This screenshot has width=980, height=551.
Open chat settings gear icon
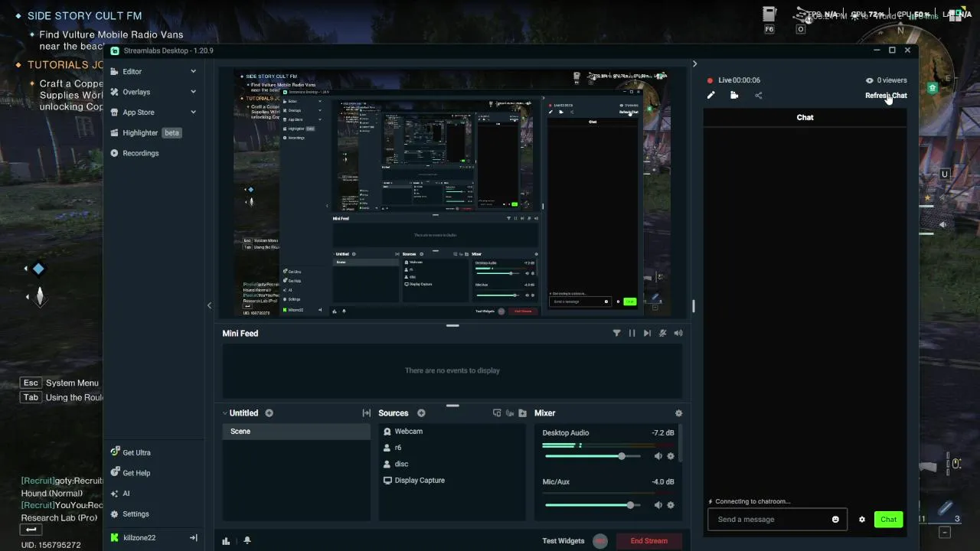pyautogui.click(x=862, y=520)
